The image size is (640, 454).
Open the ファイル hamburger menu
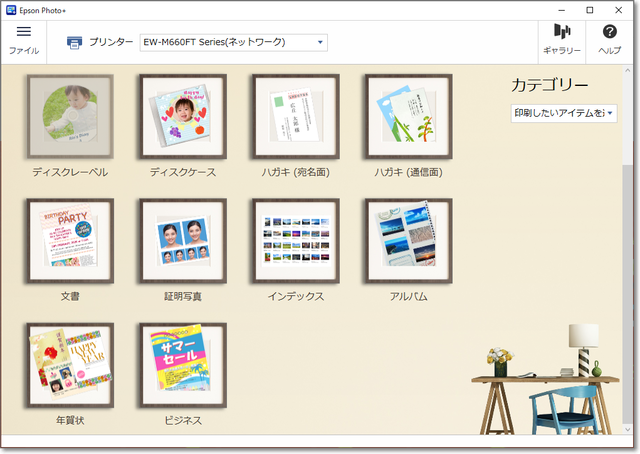pyautogui.click(x=24, y=39)
